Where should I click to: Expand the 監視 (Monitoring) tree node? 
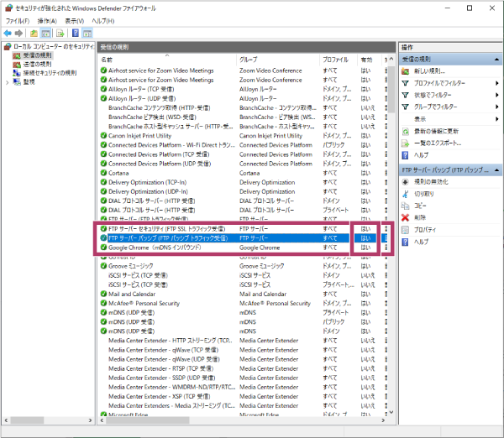(x=8, y=82)
